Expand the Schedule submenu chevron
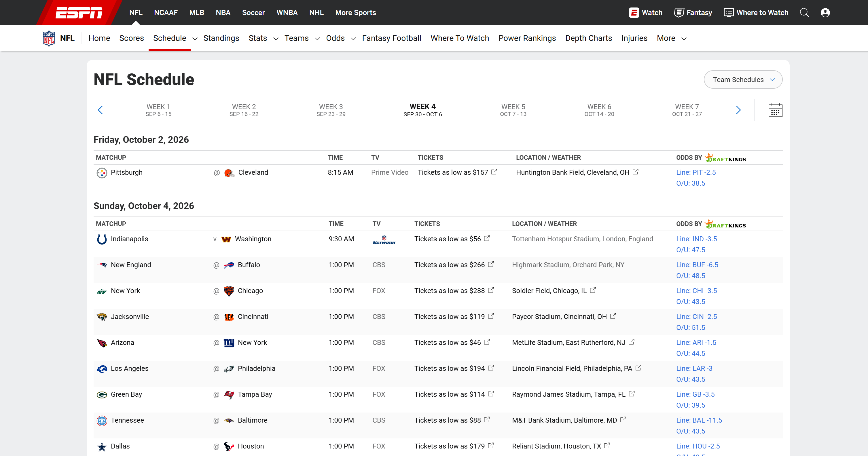Screen dimensions: 868x456 (x=195, y=39)
